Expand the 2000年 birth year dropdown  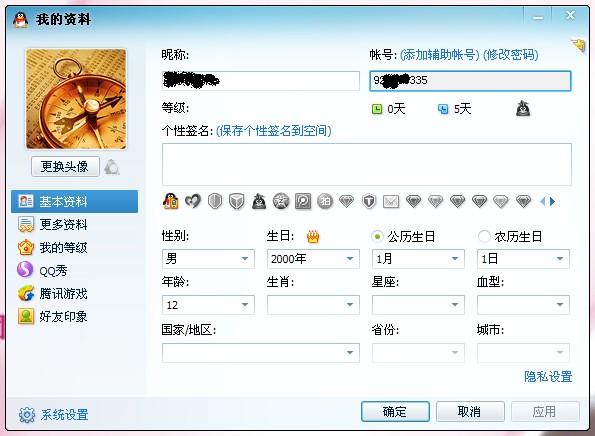click(313, 259)
